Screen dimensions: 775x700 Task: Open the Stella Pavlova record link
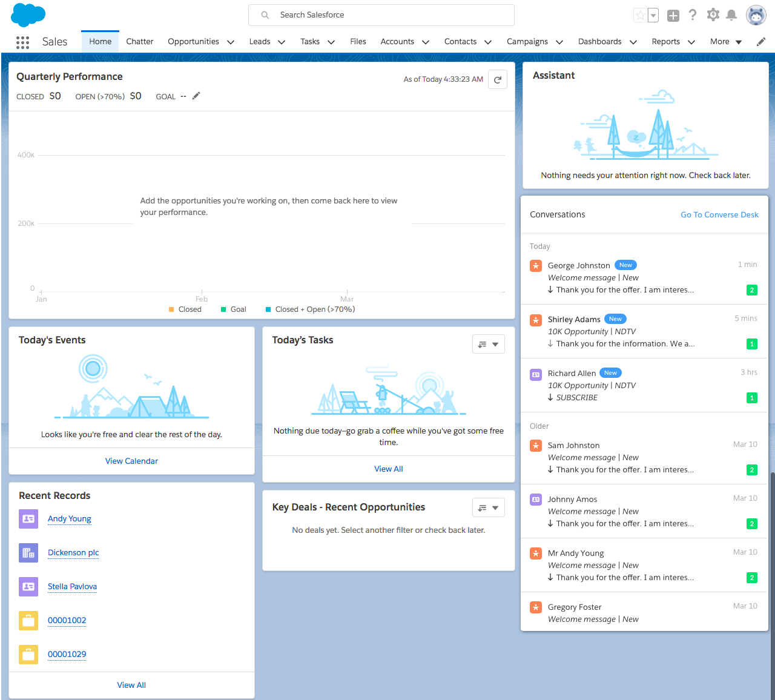[x=72, y=587]
